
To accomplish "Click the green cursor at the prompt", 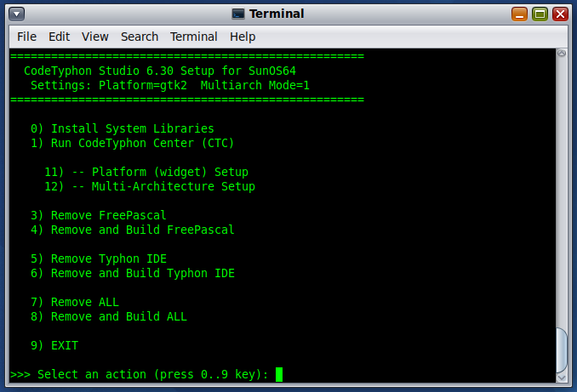I will click(x=279, y=374).
